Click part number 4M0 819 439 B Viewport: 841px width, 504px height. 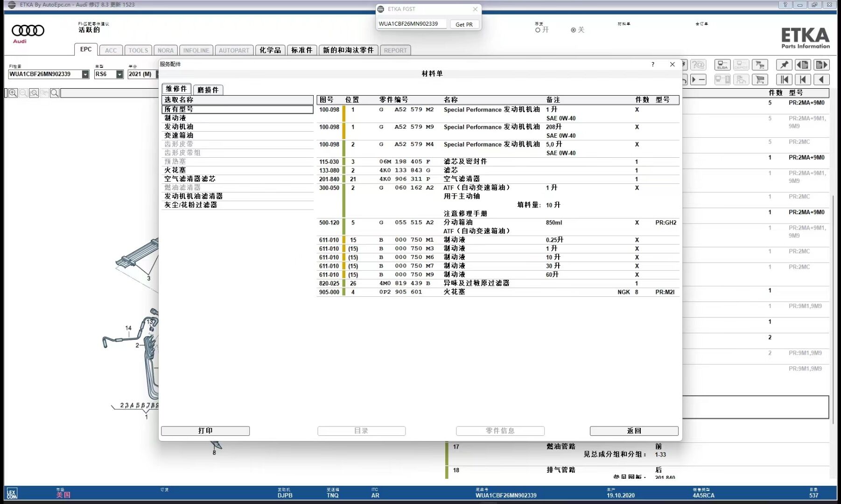(405, 283)
